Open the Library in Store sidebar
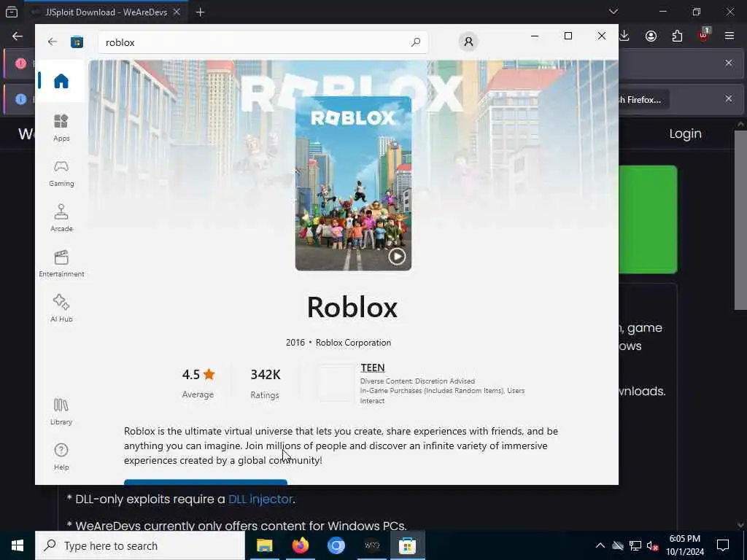The width and height of the screenshot is (747, 560). click(61, 411)
